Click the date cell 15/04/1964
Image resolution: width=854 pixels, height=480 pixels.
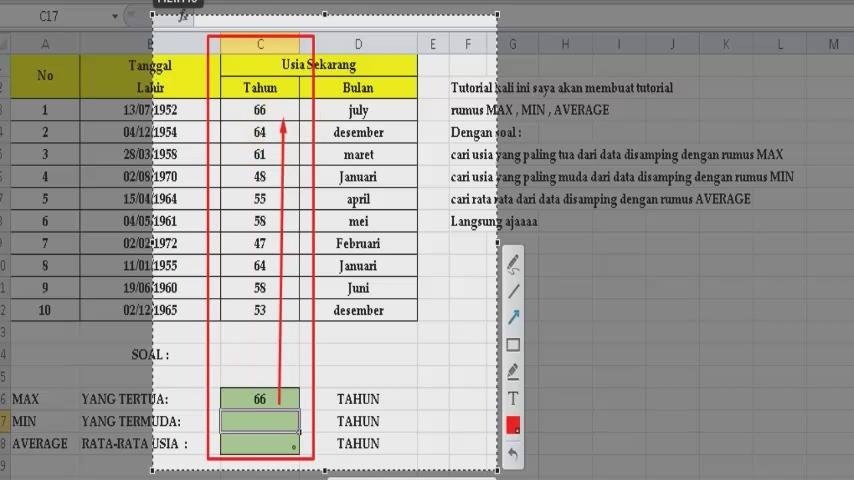point(150,199)
